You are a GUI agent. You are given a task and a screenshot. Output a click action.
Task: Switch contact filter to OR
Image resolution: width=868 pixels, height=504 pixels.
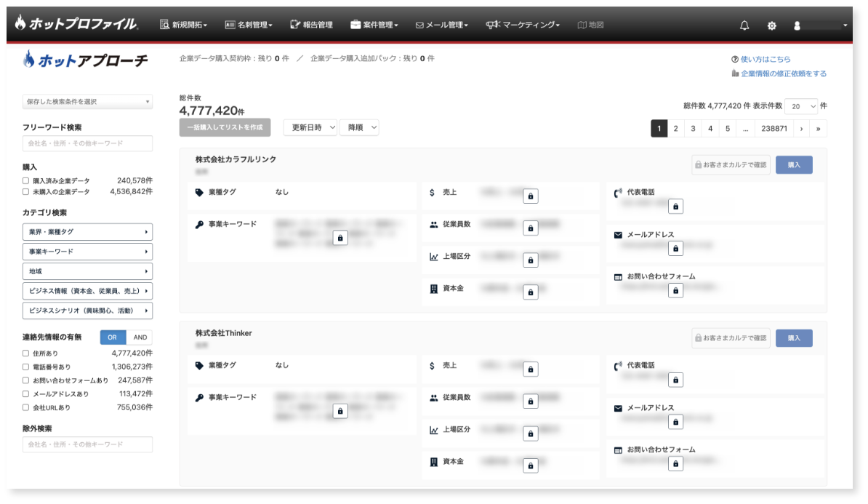tap(113, 337)
